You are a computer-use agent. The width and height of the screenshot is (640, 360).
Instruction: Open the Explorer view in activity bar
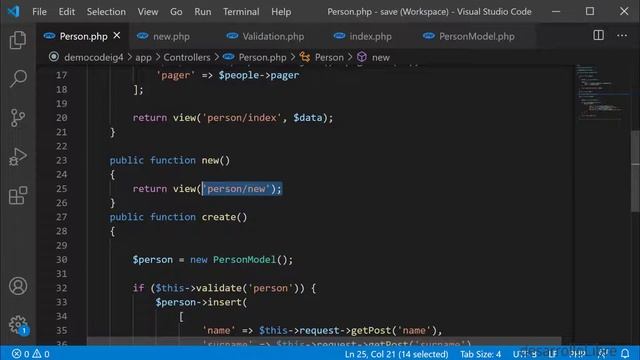tap(18, 40)
